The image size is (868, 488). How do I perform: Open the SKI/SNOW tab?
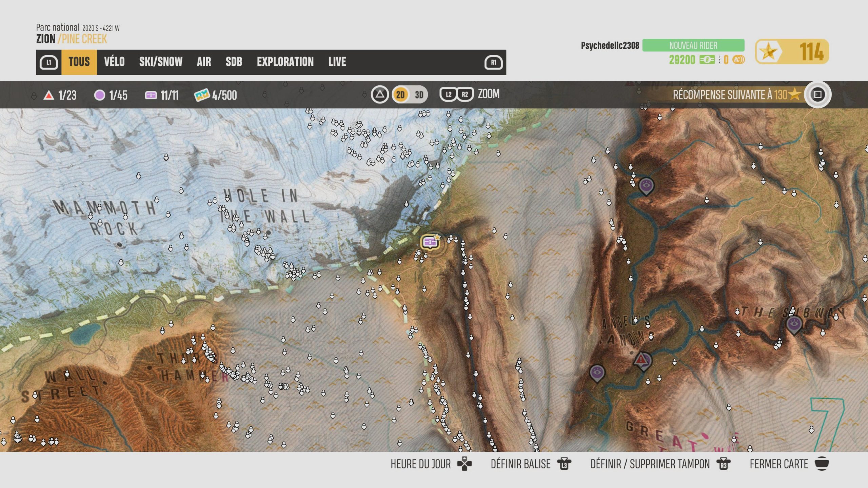click(161, 62)
